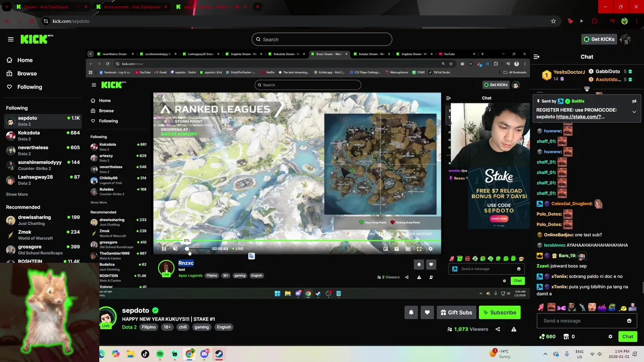Viewport: 644px width, 362px height.
Task: Hide the pinned message with eye-slash icon
Action: (x=634, y=101)
